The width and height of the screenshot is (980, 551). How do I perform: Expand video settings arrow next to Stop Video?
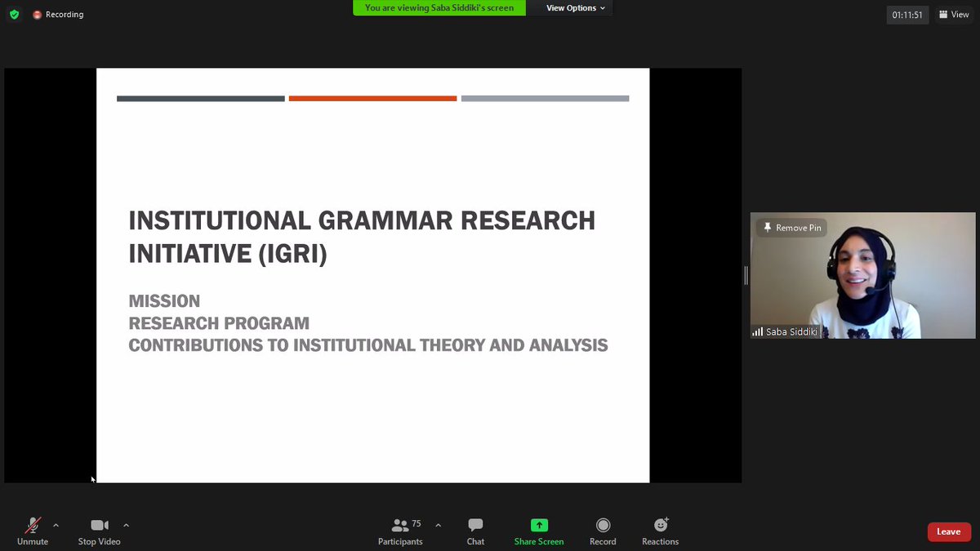(126, 525)
